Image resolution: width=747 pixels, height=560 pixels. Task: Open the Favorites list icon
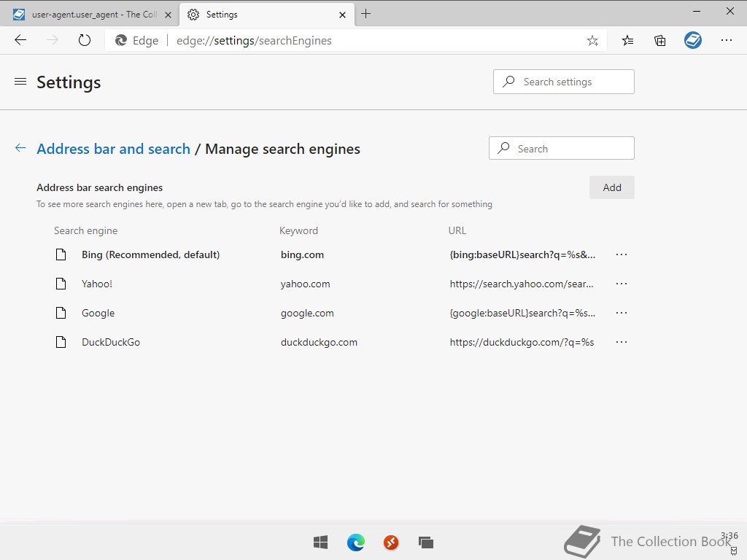(627, 41)
